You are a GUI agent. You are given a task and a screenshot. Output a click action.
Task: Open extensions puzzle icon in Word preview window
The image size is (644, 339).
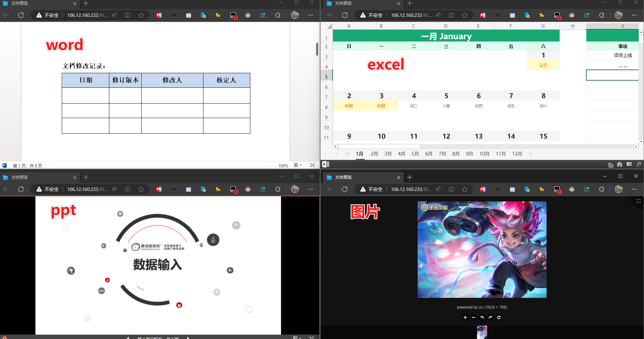tap(278, 15)
